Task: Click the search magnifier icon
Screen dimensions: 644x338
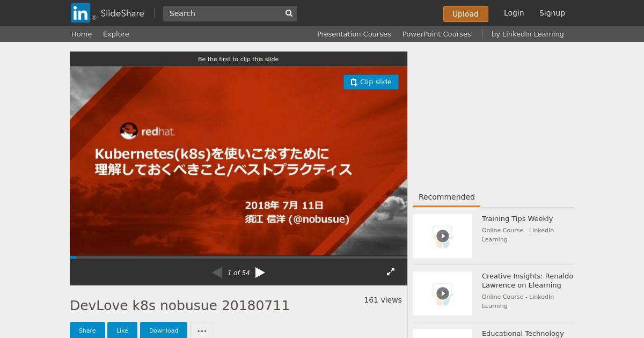Action: [x=289, y=13]
